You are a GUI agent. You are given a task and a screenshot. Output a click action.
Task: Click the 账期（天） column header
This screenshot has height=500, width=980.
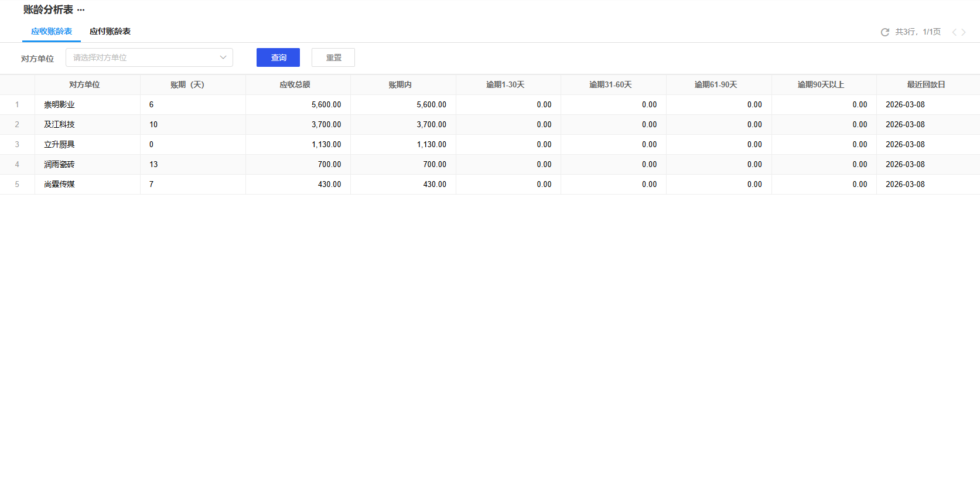coord(187,85)
